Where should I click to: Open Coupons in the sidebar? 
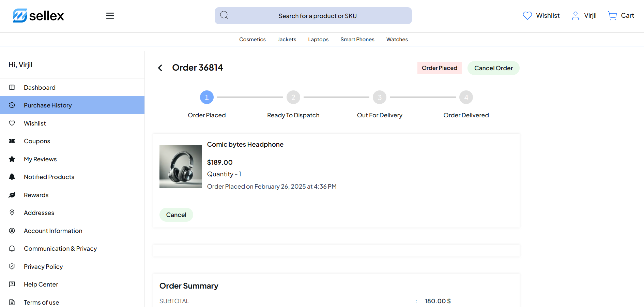tap(37, 141)
